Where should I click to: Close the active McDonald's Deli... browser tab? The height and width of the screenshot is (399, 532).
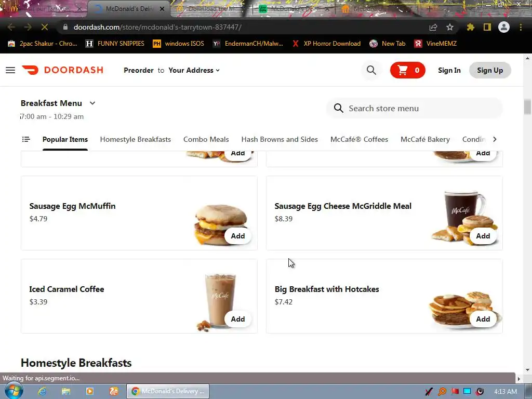pyautogui.click(x=162, y=9)
